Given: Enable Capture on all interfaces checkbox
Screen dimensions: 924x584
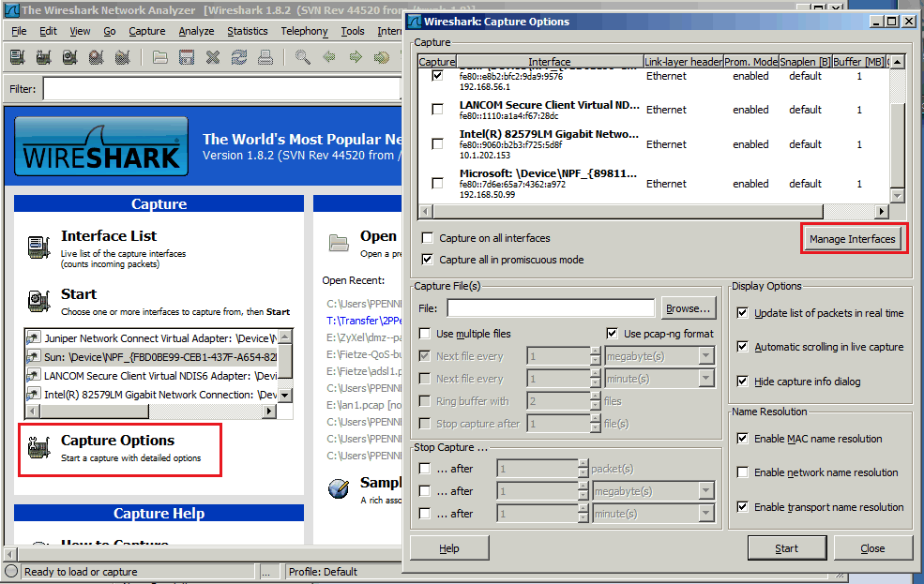Looking at the screenshot, I should click(428, 238).
